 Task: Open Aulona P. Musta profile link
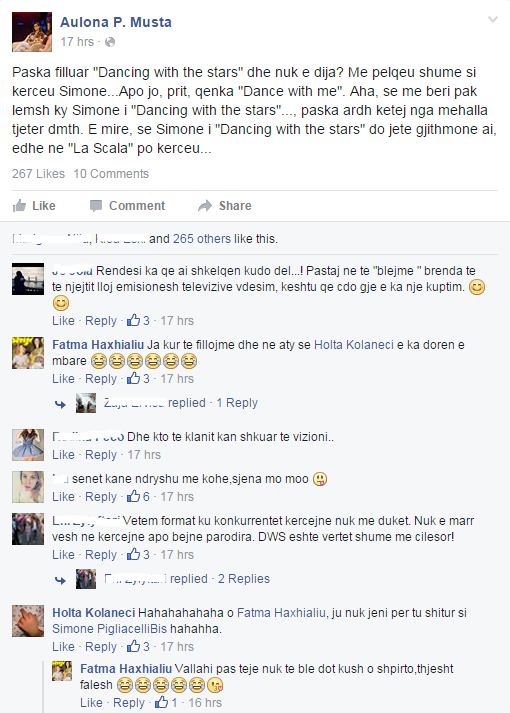[x=116, y=22]
